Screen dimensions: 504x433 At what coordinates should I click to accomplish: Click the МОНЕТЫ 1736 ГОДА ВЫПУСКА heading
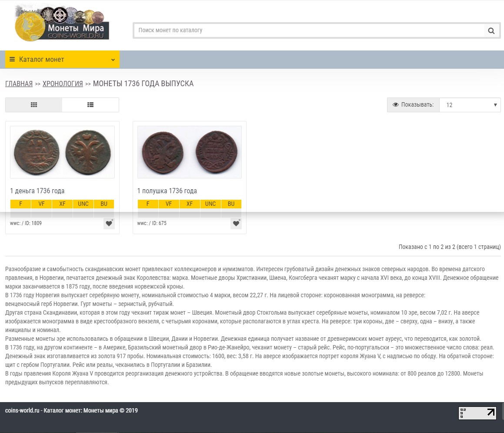144,84
